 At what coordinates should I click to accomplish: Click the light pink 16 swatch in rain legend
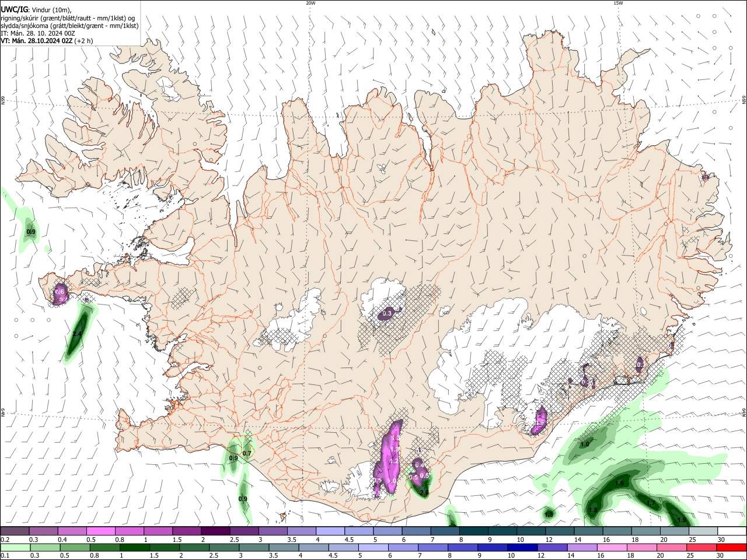[x=613, y=547]
